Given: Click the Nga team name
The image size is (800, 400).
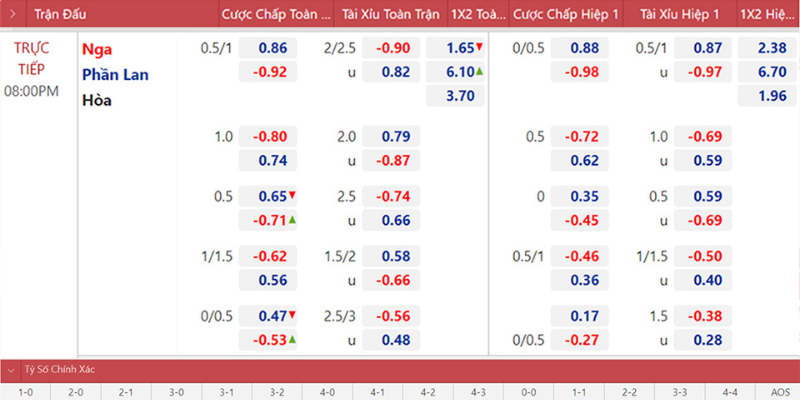Looking at the screenshot, I should click(99, 49).
